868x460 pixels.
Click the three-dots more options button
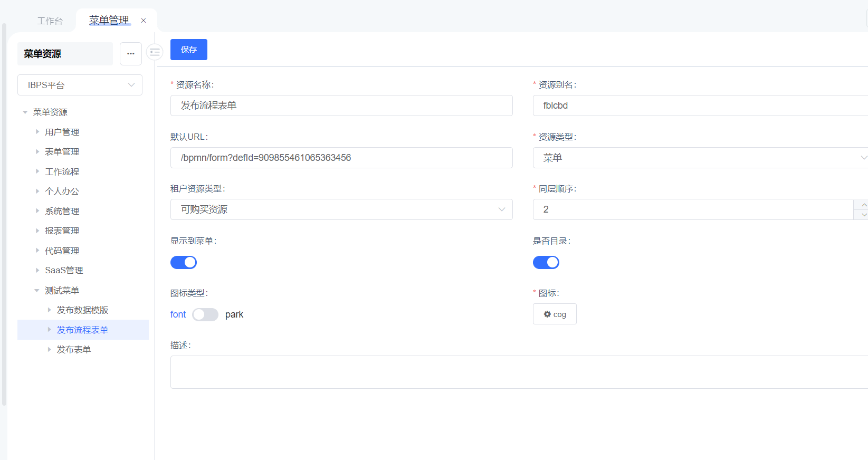click(x=130, y=54)
